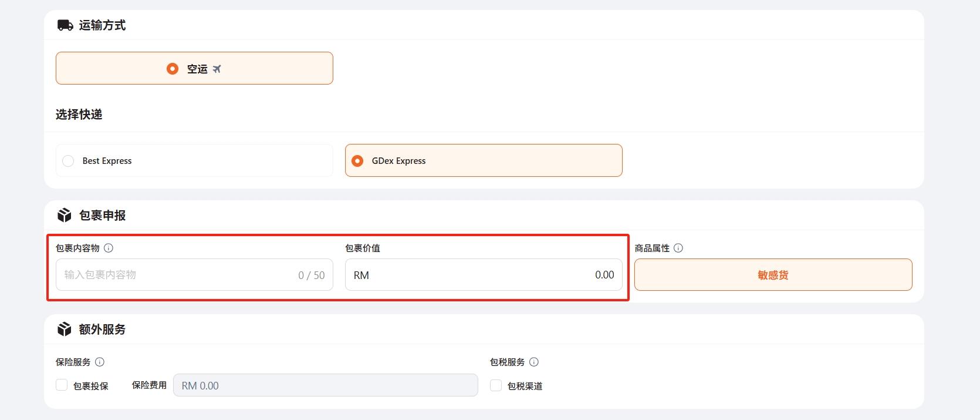The image size is (980, 420).
Task: Click the 保险费用 field showing RM 0.00
Action: click(325, 385)
